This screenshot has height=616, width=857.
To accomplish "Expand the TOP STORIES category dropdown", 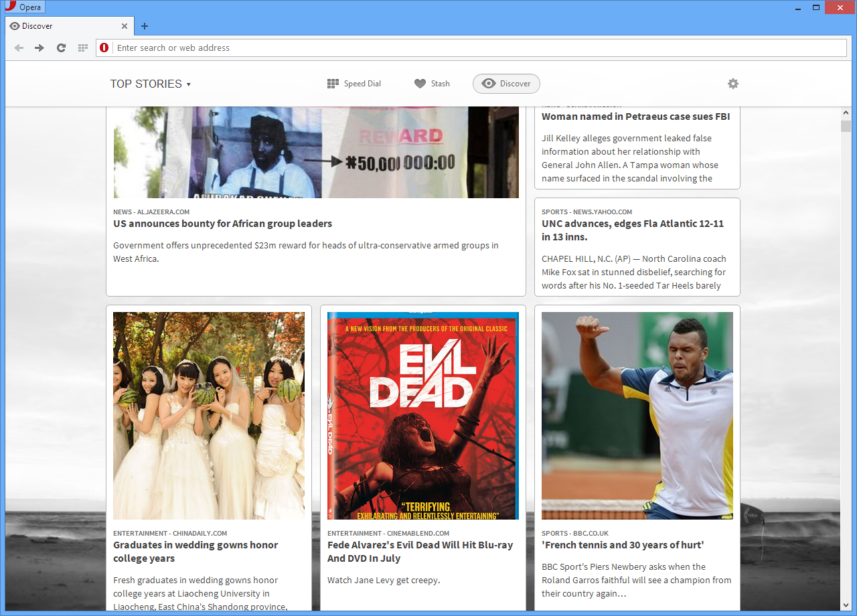I will [151, 84].
